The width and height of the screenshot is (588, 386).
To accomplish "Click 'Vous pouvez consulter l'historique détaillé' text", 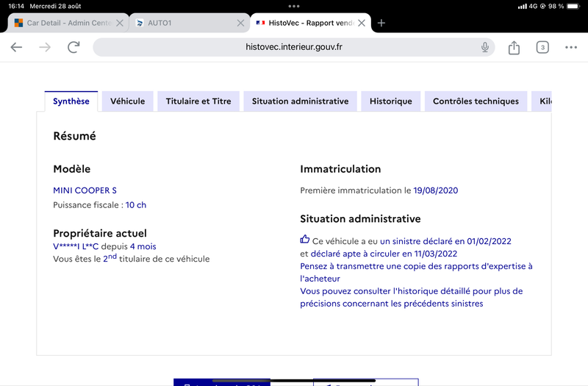I will 412,297.
